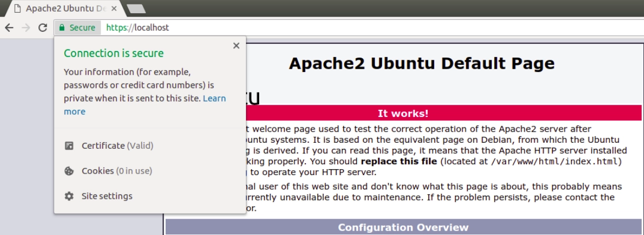Viewport: 644px width, 235px height.
Task: Click the bold 'replace this file' text
Action: [399, 161]
